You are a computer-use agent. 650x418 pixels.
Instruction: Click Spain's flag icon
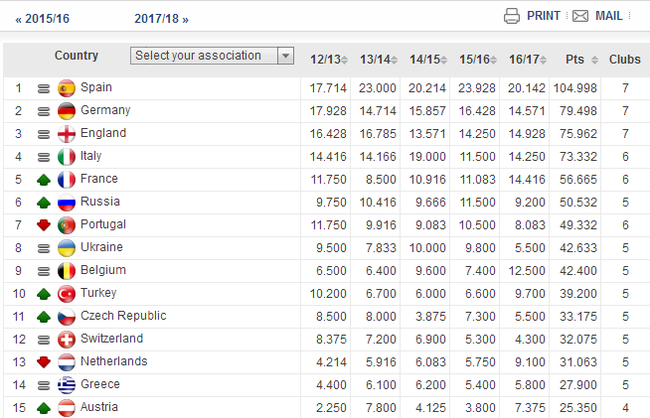[x=66, y=88]
